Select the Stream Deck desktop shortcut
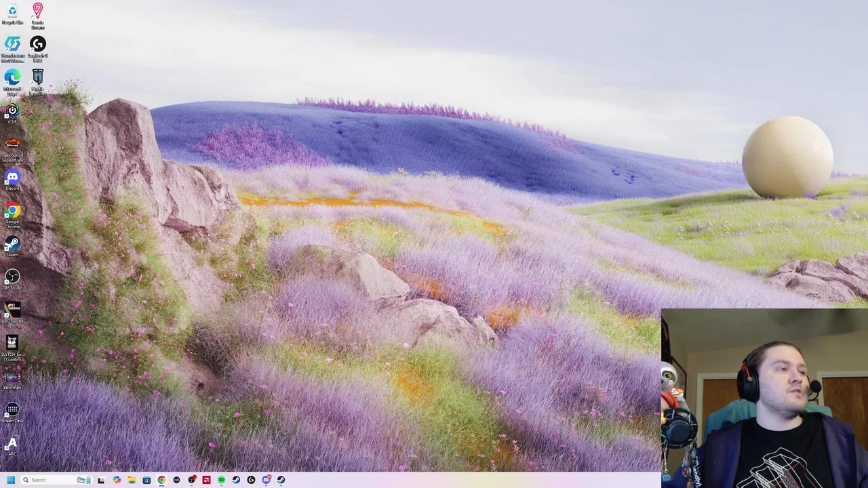The width and height of the screenshot is (868, 488). tap(12, 413)
